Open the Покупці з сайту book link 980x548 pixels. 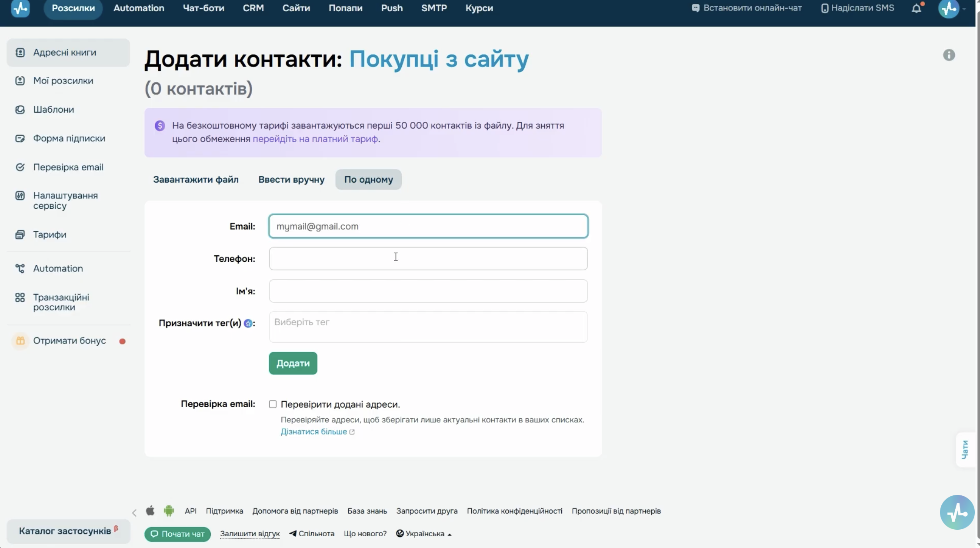click(439, 59)
